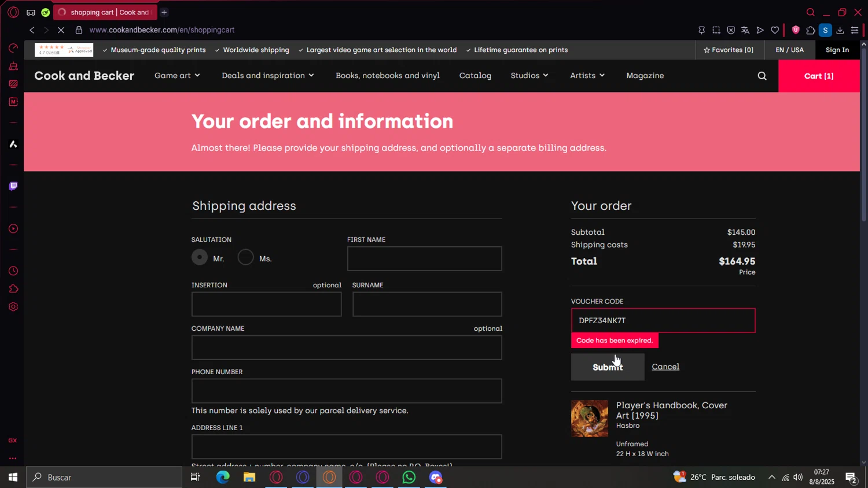Open the extensions puzzle-piece toolbar icon
The height and width of the screenshot is (488, 868).
coord(810,30)
